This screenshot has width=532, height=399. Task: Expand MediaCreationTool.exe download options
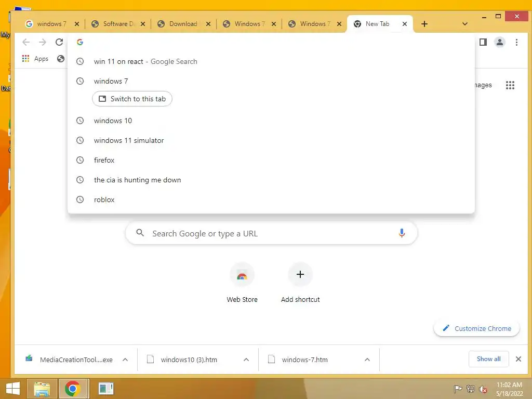[x=125, y=360]
